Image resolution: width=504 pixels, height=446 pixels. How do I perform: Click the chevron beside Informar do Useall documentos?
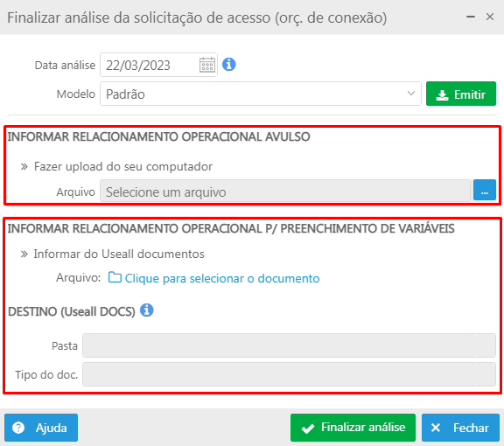coord(24,254)
